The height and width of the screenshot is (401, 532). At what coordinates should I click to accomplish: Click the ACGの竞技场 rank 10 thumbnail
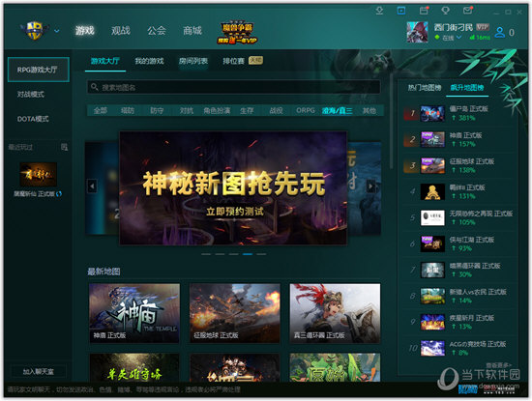pyautogui.click(x=432, y=349)
